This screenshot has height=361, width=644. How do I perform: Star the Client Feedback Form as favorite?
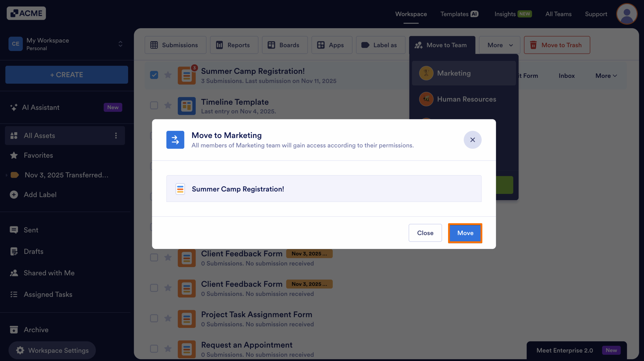168,257
